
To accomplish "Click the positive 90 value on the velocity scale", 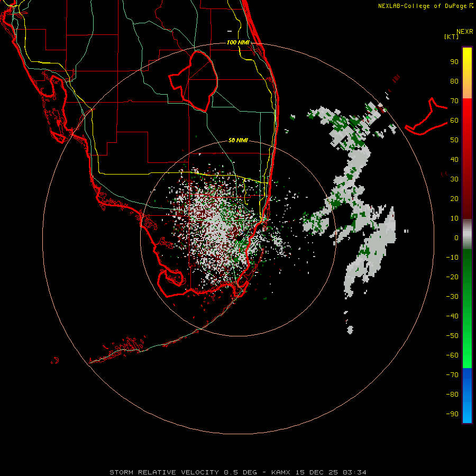I will [x=454, y=62].
